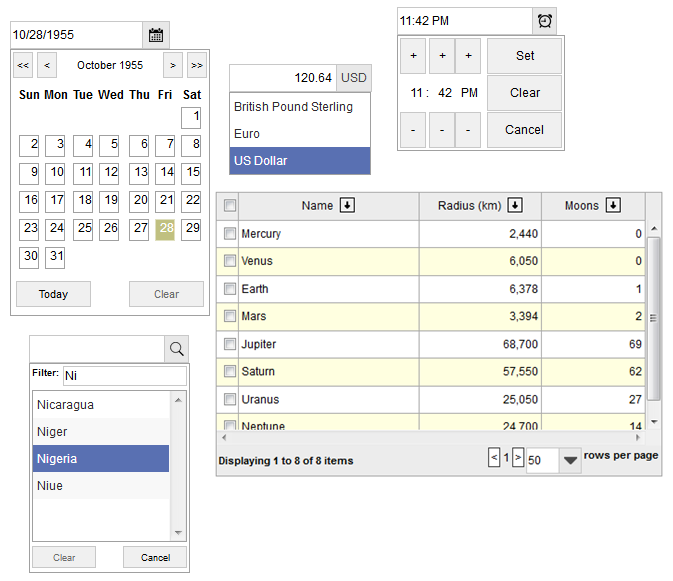
Task: Choose Nicaragua from country list
Action: (101, 405)
